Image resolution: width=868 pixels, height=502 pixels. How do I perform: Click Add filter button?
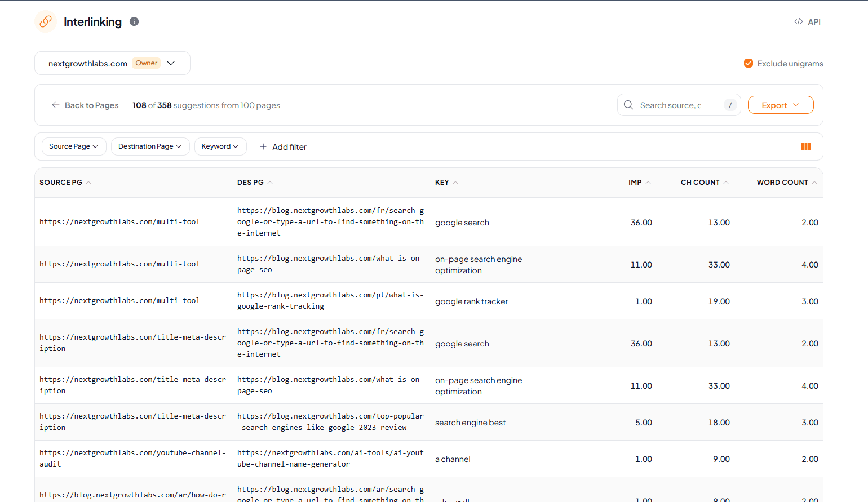(283, 147)
